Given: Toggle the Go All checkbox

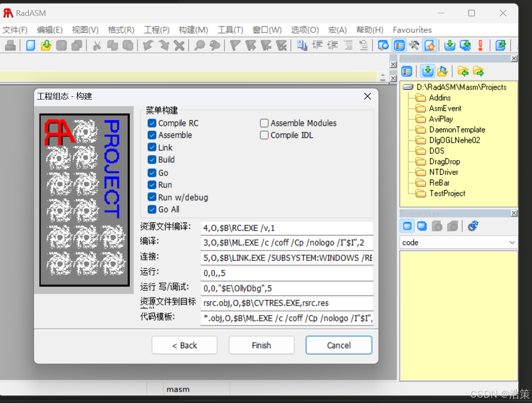Looking at the screenshot, I should point(152,209).
